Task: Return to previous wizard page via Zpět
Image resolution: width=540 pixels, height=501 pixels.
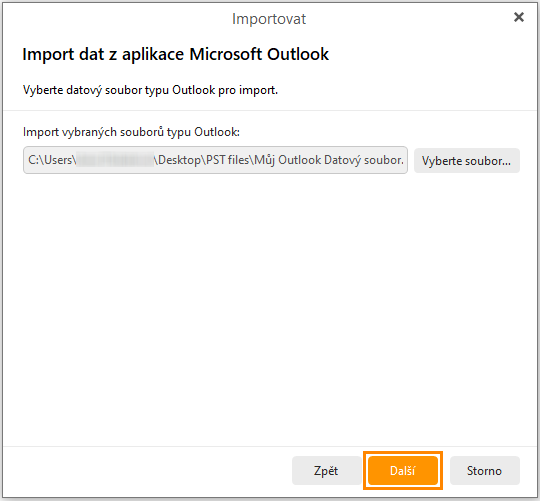Action: (326, 470)
